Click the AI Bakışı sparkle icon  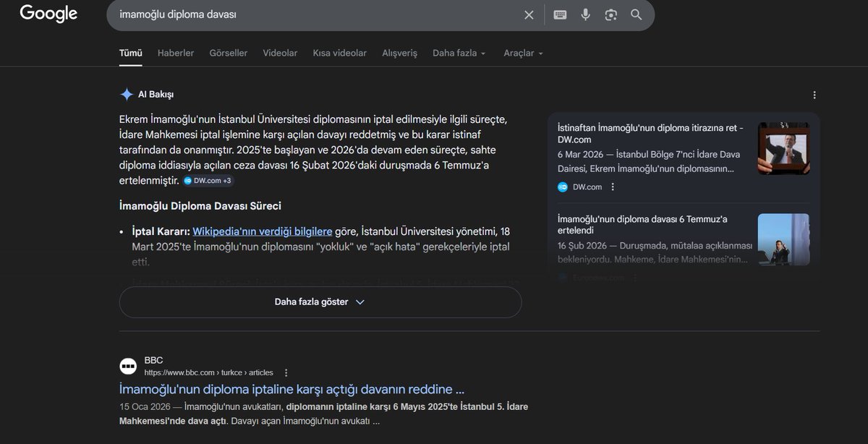pyautogui.click(x=127, y=94)
